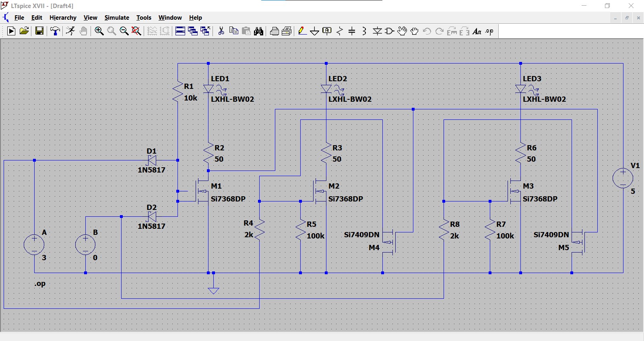Open the Window menu

[170, 18]
